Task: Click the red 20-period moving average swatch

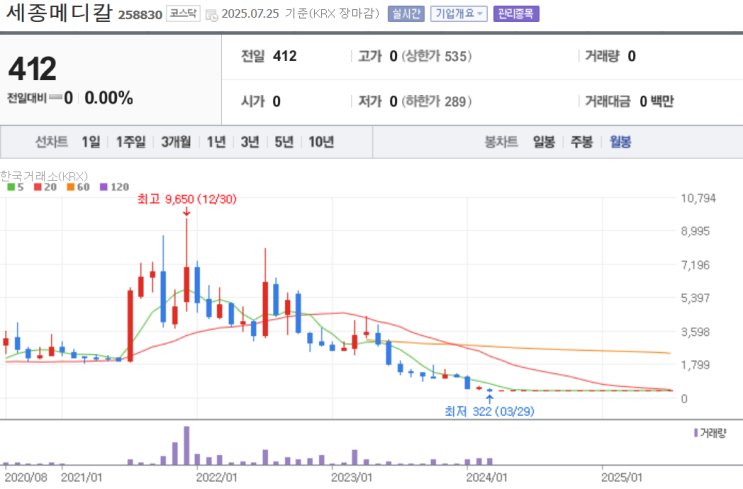Action: click(x=37, y=187)
